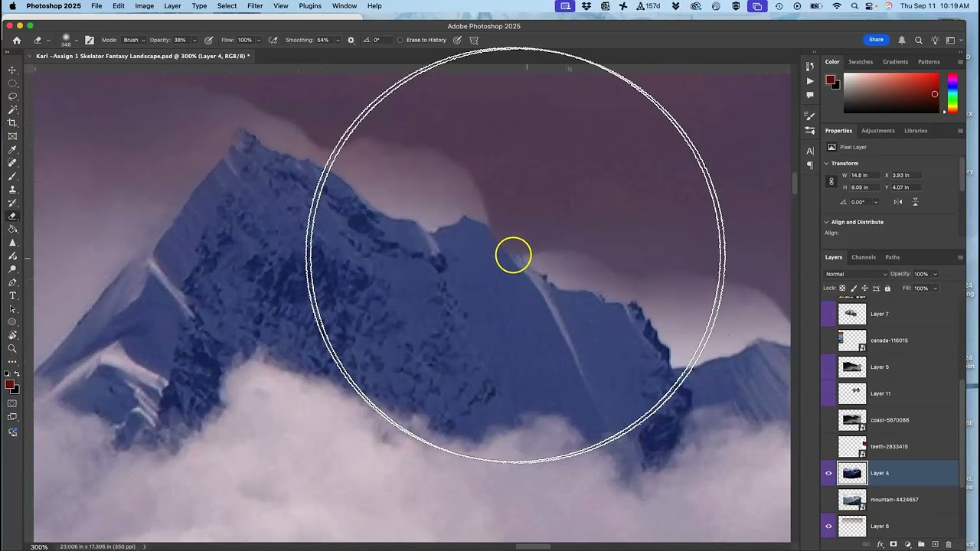Select the Eyedropper tool
The image size is (980, 551).
tap(12, 150)
